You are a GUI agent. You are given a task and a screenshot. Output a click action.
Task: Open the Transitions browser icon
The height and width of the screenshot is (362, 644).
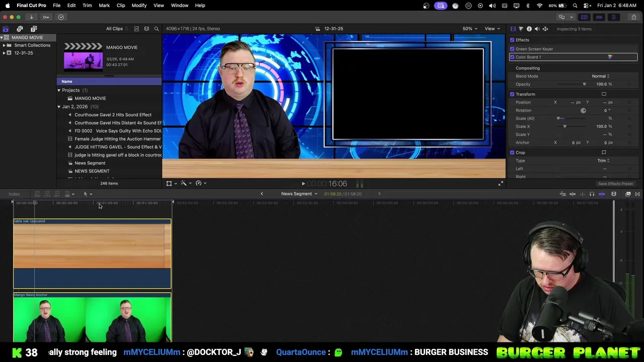pyautogui.click(x=637, y=194)
